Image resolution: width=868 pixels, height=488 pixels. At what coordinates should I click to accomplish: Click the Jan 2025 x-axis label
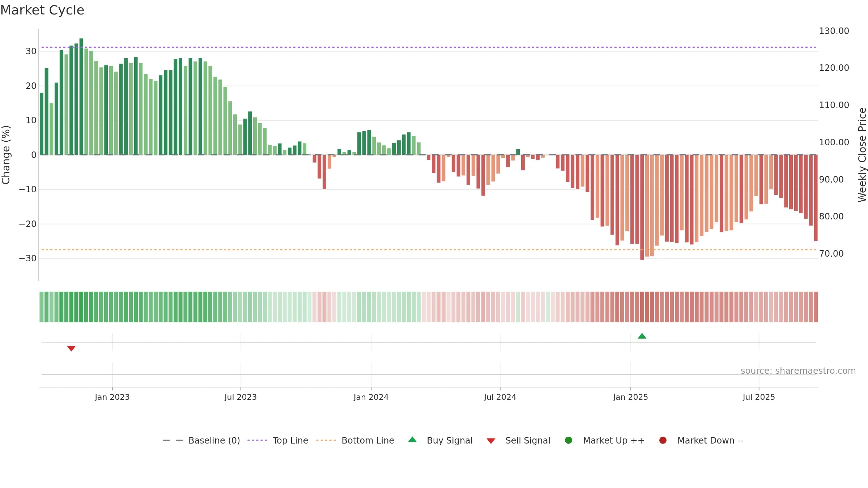[630, 397]
